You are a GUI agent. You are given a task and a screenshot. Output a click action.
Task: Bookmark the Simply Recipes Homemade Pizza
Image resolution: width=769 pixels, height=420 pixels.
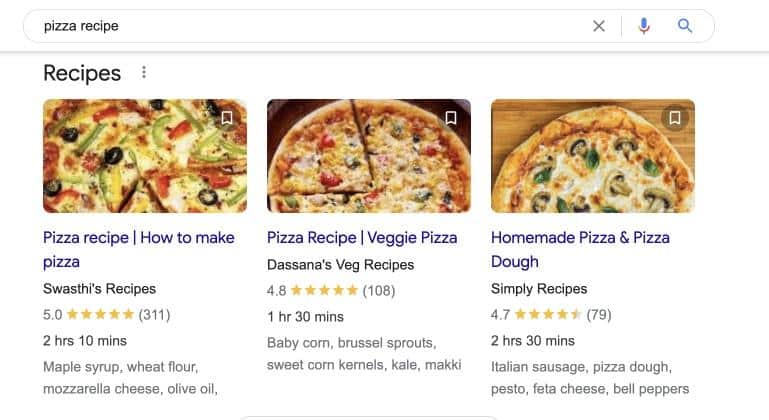point(675,118)
